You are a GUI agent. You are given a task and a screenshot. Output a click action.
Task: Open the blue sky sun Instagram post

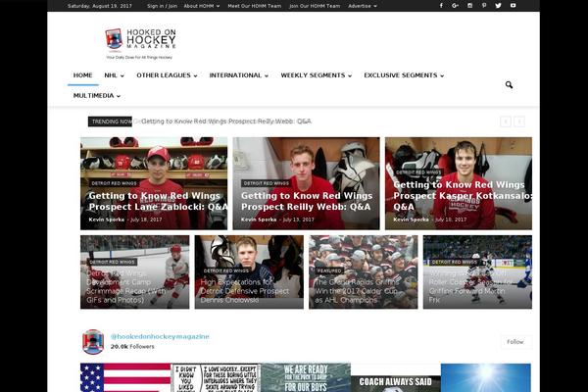pos(486,377)
